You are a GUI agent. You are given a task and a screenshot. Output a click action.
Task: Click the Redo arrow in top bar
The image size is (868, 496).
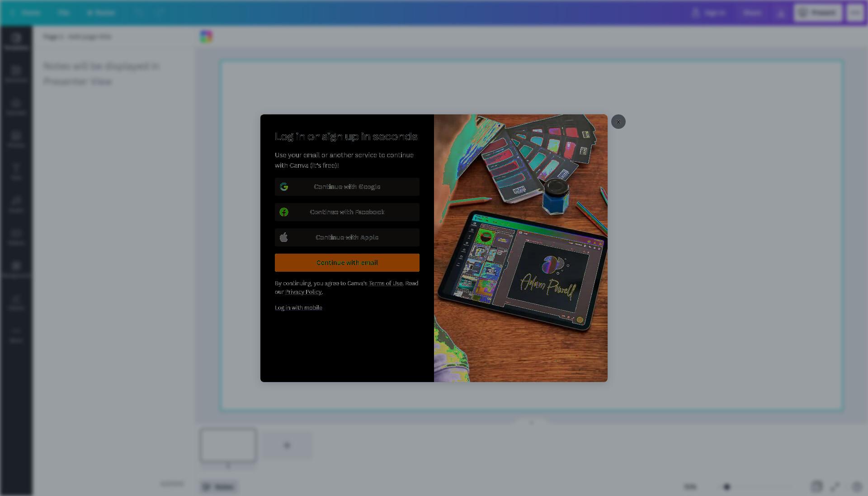(160, 13)
